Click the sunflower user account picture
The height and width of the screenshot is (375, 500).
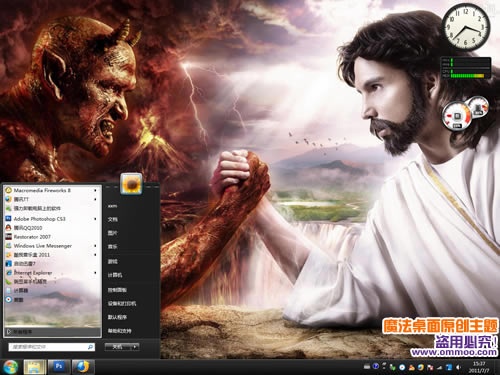click(131, 184)
